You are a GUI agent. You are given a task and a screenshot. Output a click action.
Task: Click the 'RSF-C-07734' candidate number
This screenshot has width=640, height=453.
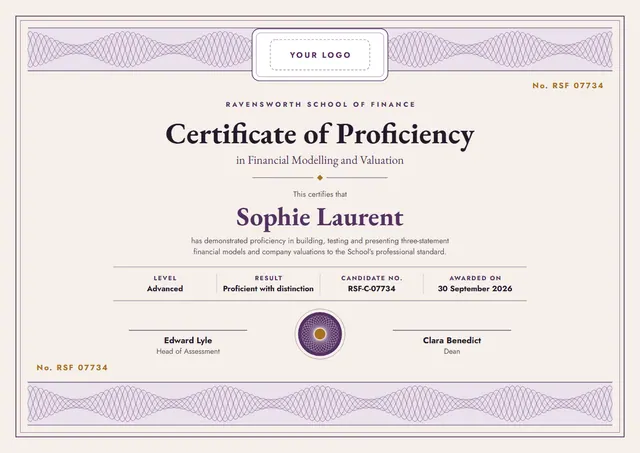click(372, 289)
